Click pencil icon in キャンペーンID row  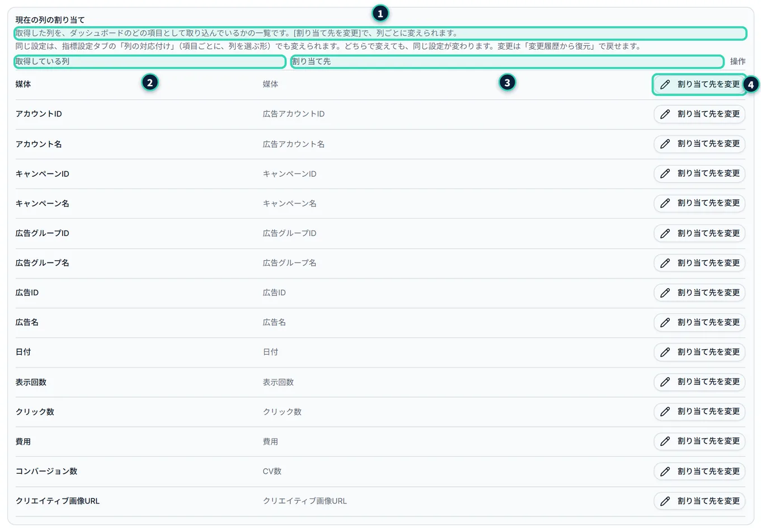point(665,173)
